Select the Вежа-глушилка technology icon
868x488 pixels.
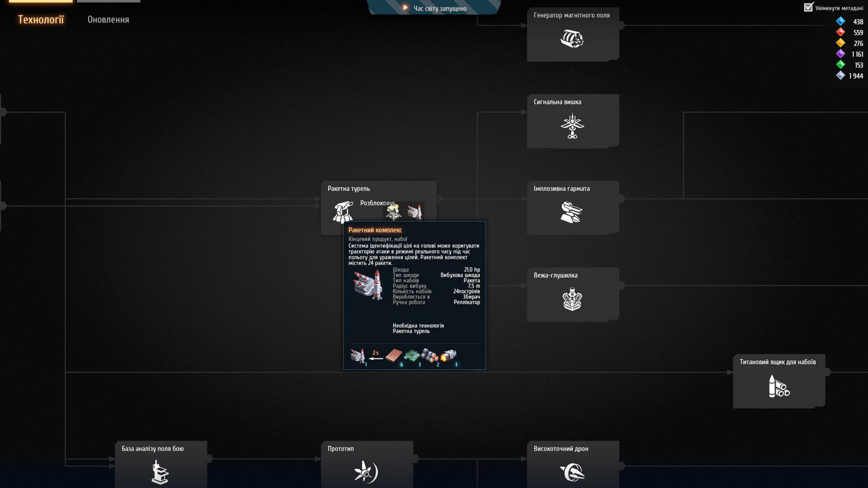(572, 299)
